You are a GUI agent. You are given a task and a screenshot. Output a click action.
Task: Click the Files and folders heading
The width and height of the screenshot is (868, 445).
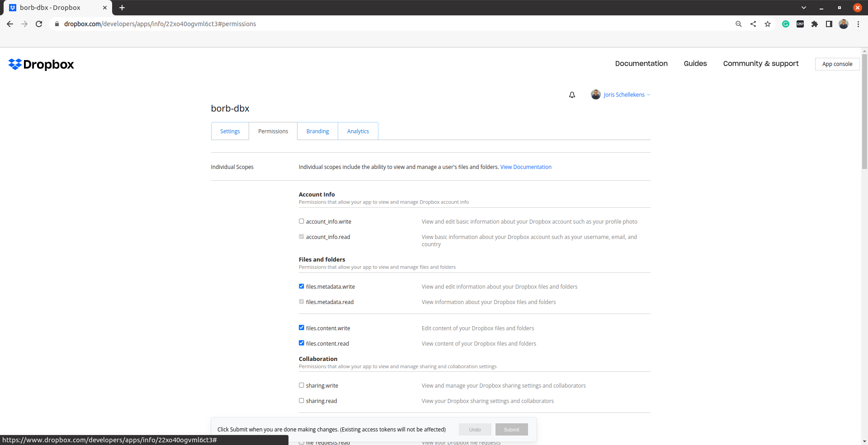(322, 260)
